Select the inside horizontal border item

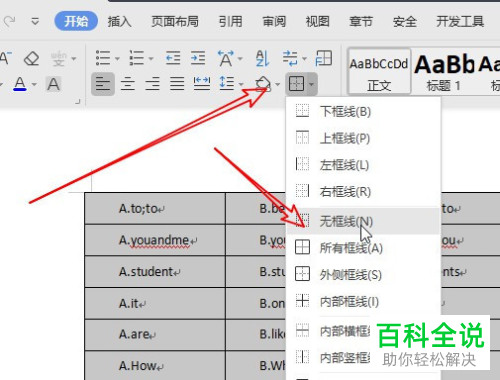tap(332, 331)
